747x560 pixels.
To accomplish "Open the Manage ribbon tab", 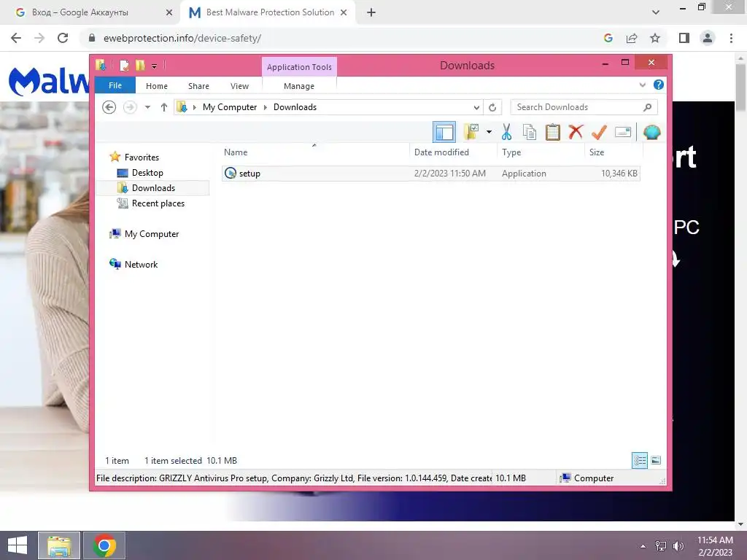I will pos(299,86).
